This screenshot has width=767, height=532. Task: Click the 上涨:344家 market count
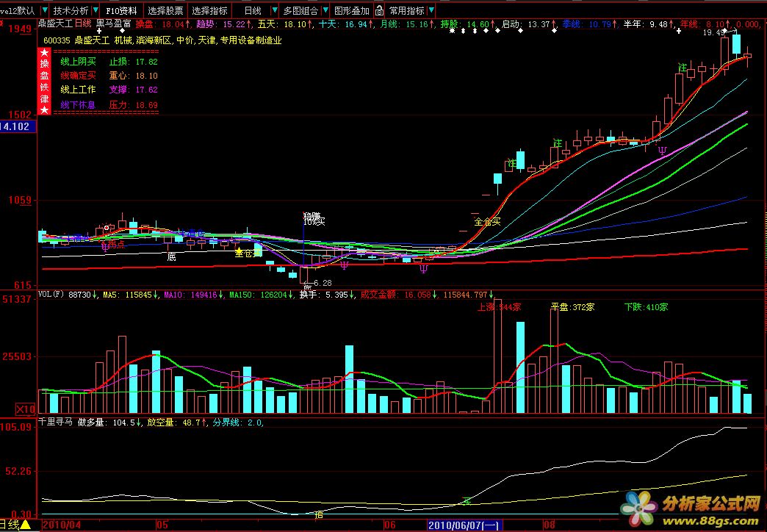500,307
